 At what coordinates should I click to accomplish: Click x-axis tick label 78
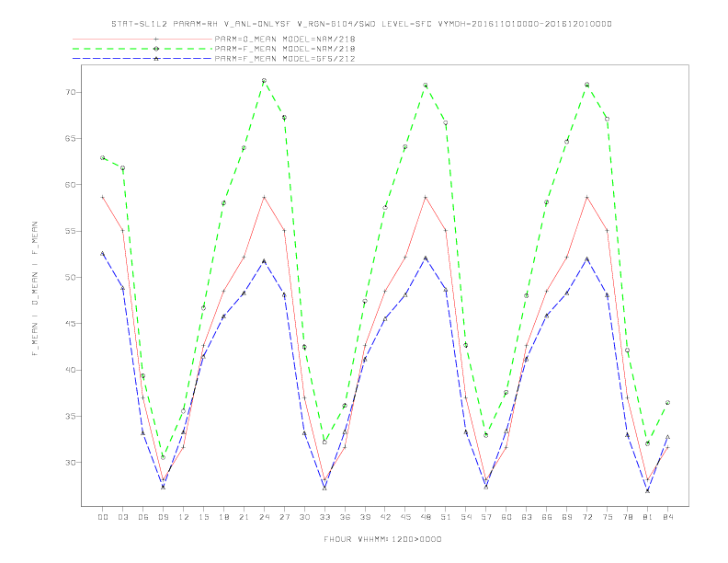click(x=627, y=517)
